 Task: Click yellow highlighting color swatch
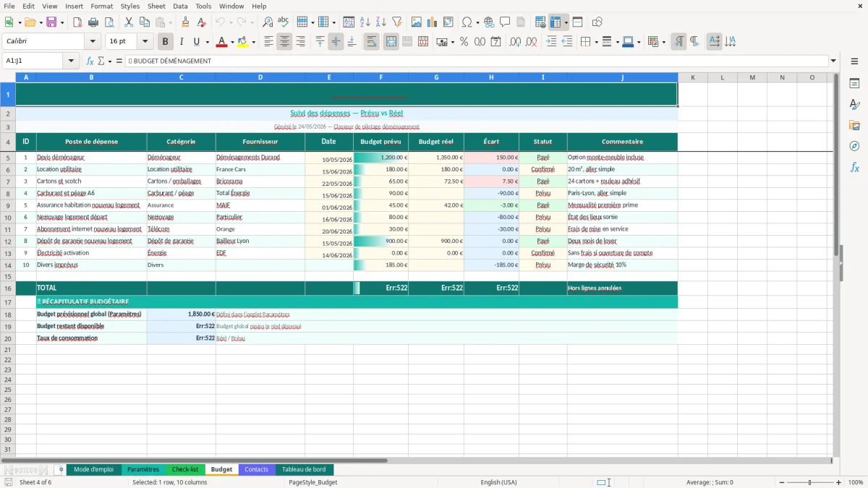coord(243,42)
